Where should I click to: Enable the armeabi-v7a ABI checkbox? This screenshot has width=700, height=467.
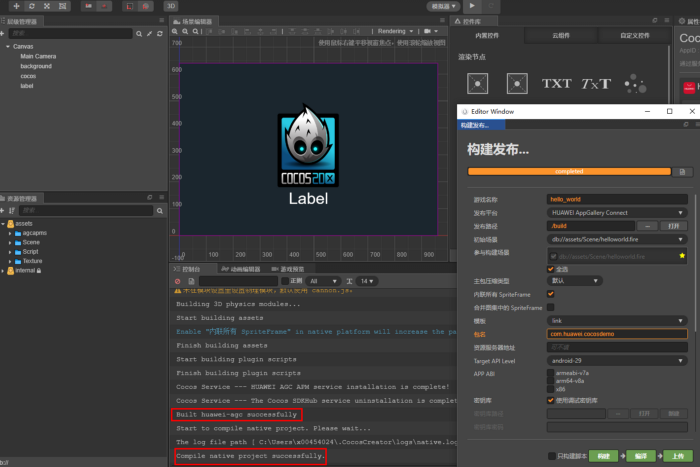click(550, 373)
